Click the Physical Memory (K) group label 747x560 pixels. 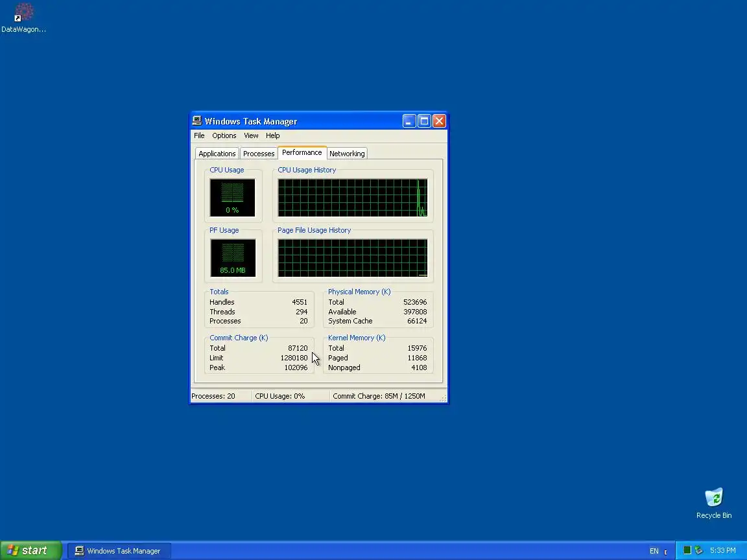[359, 292]
